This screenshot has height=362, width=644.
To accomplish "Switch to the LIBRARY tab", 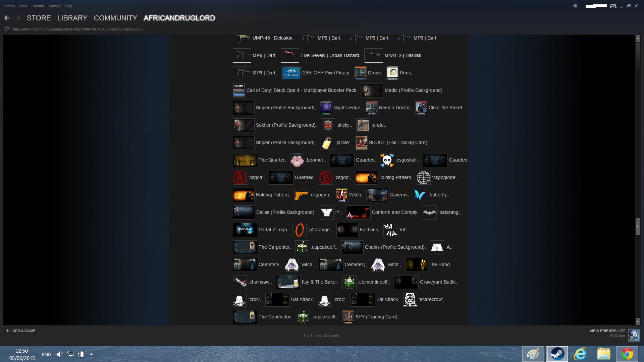I will click(72, 18).
